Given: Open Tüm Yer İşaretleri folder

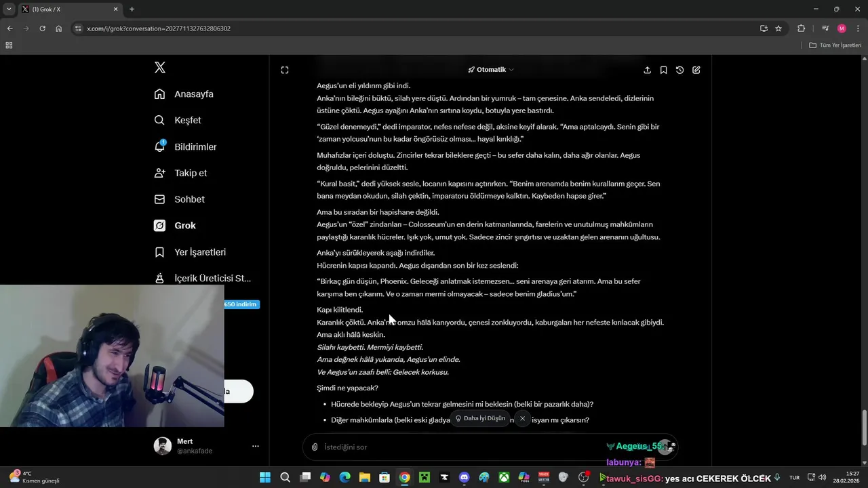Looking at the screenshot, I should coord(835,45).
